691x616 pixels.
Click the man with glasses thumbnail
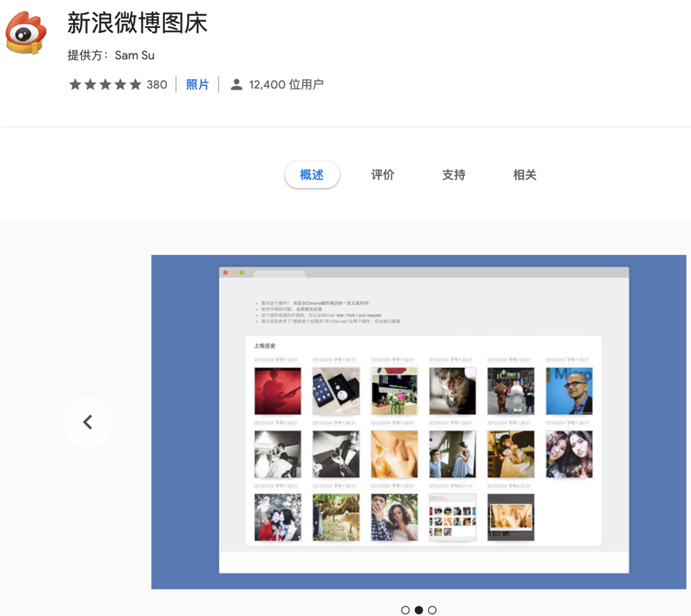569,391
